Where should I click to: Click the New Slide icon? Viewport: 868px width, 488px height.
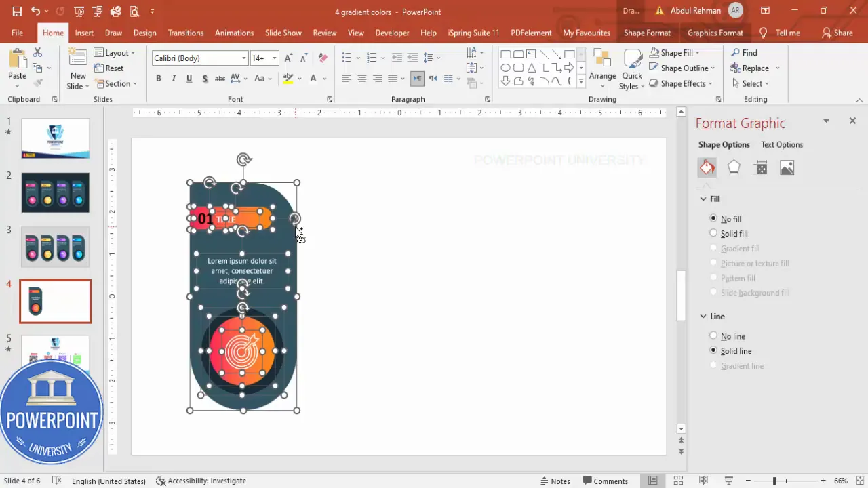click(x=78, y=59)
